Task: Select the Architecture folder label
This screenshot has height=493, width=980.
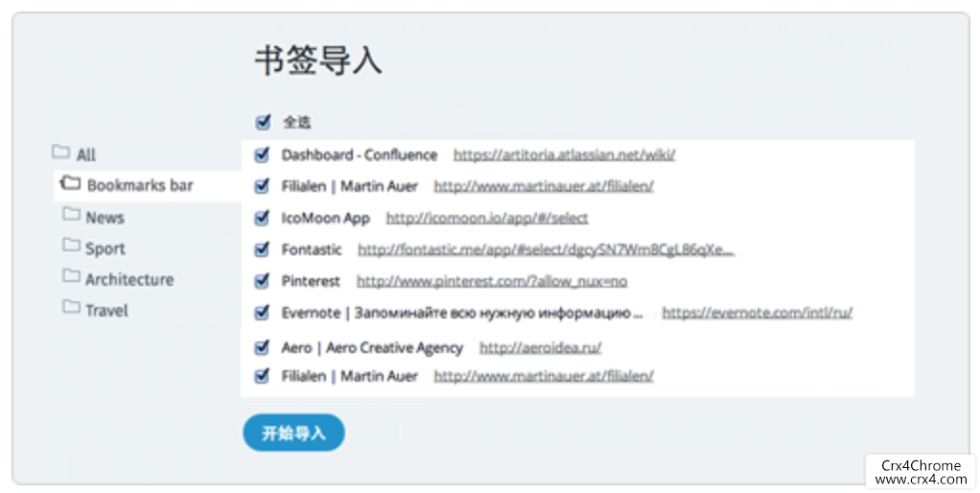Action: point(129,279)
